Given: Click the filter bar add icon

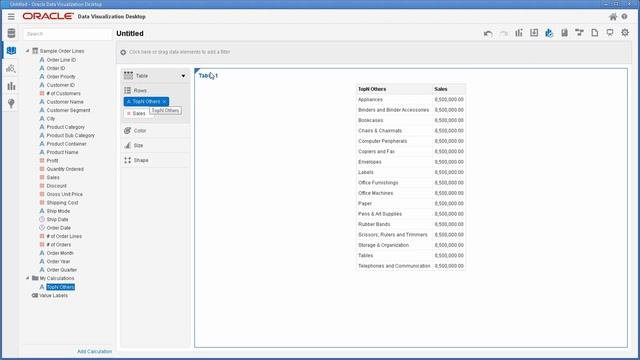Looking at the screenshot, I should pos(123,52).
